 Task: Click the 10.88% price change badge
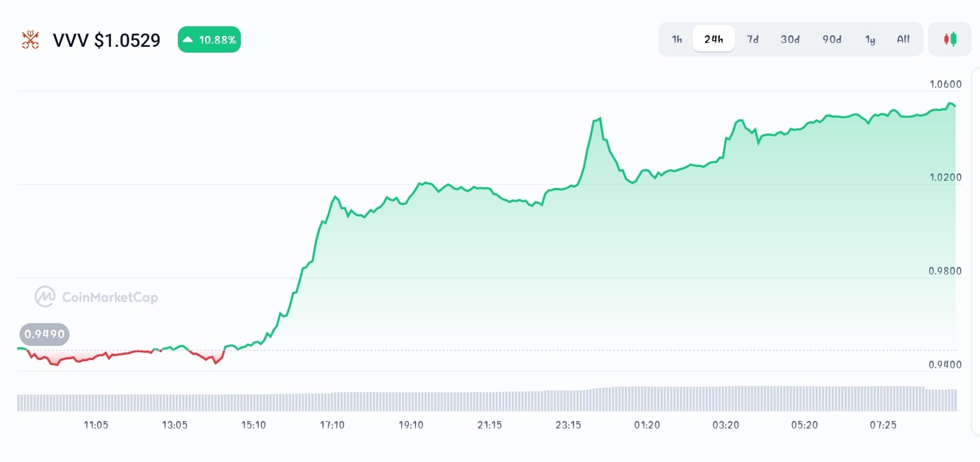pos(209,40)
